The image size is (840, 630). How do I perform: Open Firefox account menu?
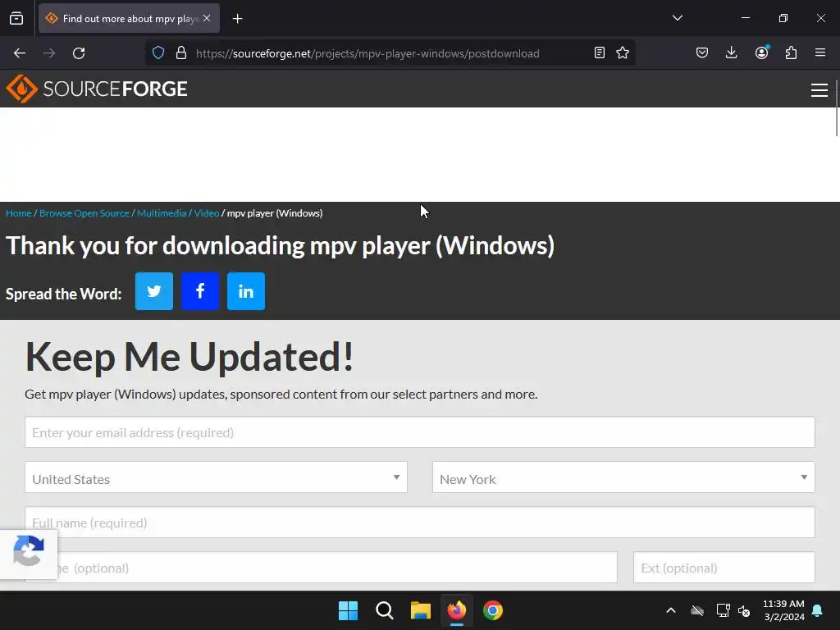pyautogui.click(x=762, y=52)
